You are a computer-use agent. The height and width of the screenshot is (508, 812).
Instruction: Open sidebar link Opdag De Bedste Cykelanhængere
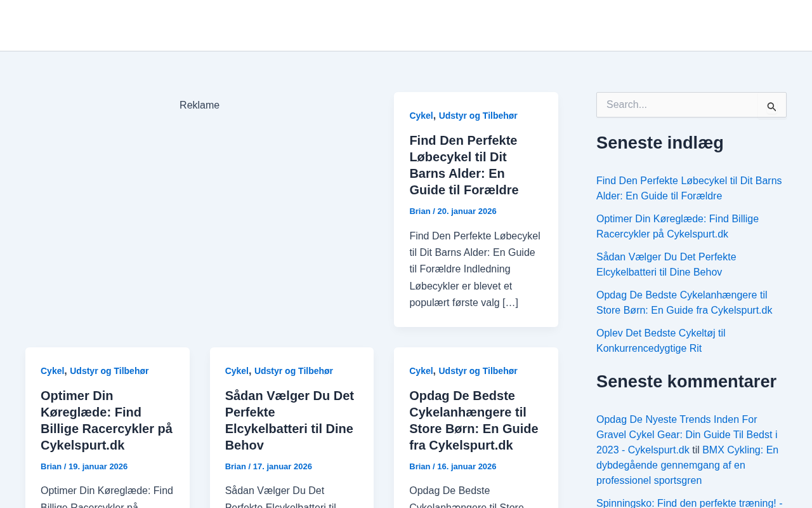coord(684,303)
